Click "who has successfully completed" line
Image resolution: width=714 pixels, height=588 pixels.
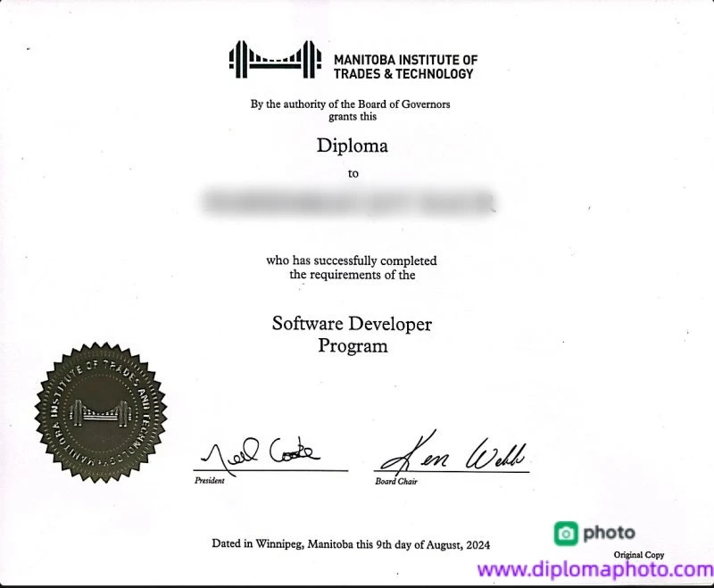352,261
